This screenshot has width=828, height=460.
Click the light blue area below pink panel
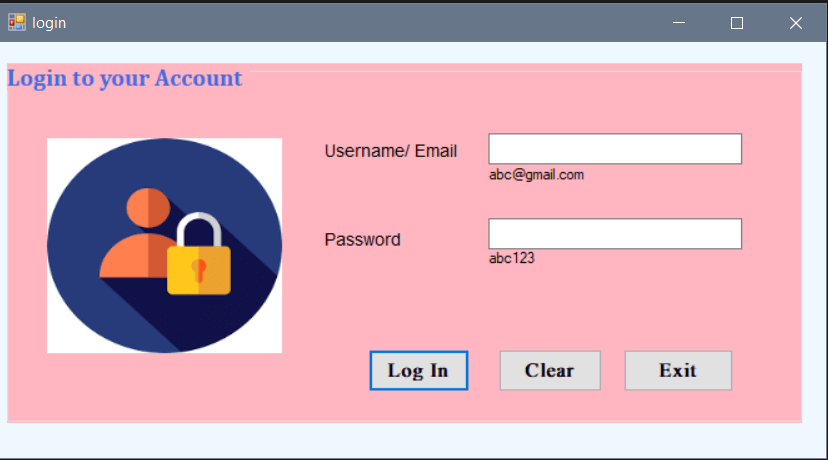(x=412, y=439)
